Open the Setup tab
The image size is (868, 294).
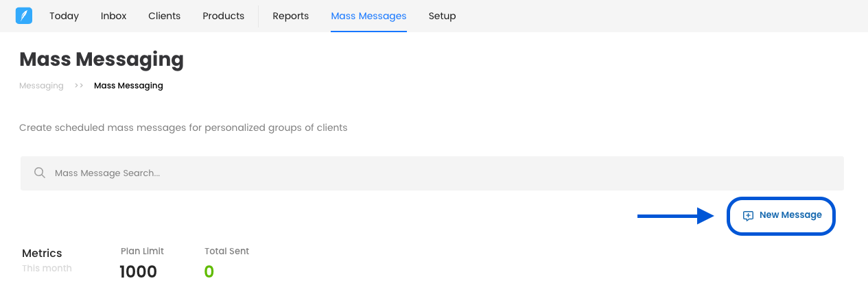coord(442,16)
